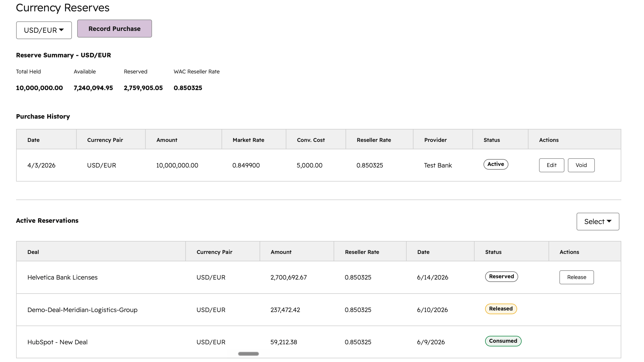Viewport: 644px width, 362px height.
Task: Click the Active Reservations heading
Action: click(x=47, y=220)
